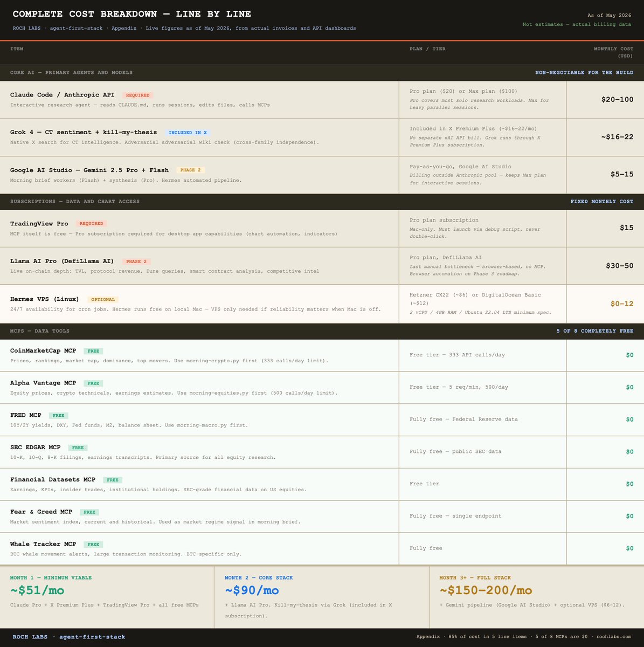The image size is (644, 647).
Task: Click the 'Month 1 — Minimum Viable' heading
Action: [x=50, y=578]
